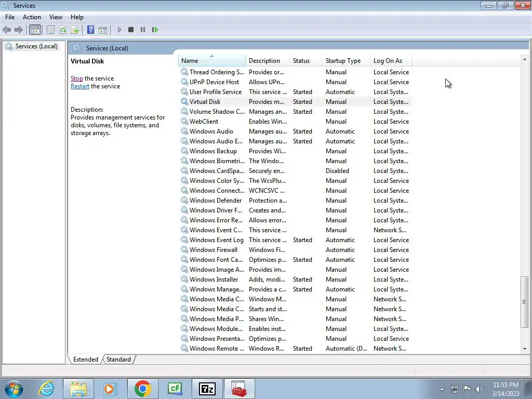
Task: Open Windows Media Player from taskbar
Action: [110, 389]
